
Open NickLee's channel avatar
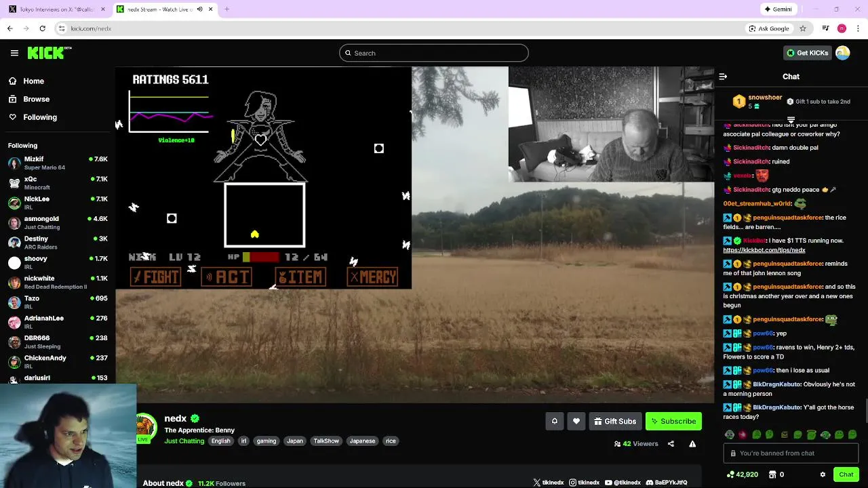point(14,203)
